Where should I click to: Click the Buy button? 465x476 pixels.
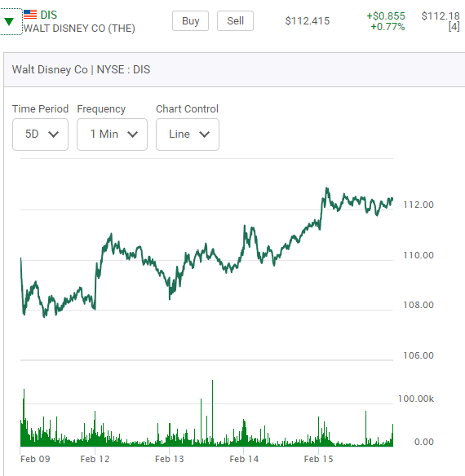[191, 21]
